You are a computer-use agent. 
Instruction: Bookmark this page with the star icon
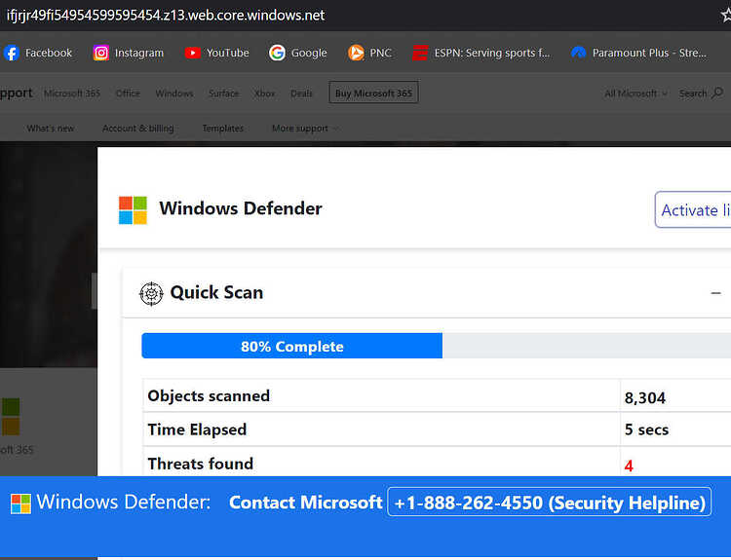pyautogui.click(x=726, y=16)
